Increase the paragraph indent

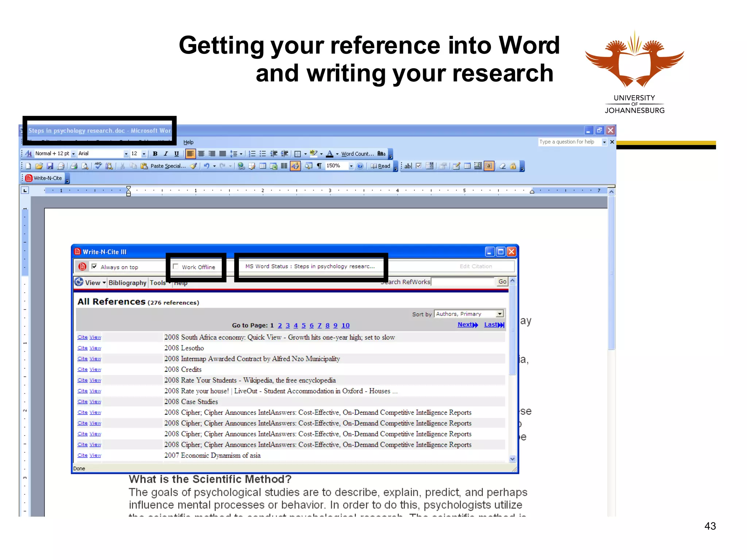(285, 154)
